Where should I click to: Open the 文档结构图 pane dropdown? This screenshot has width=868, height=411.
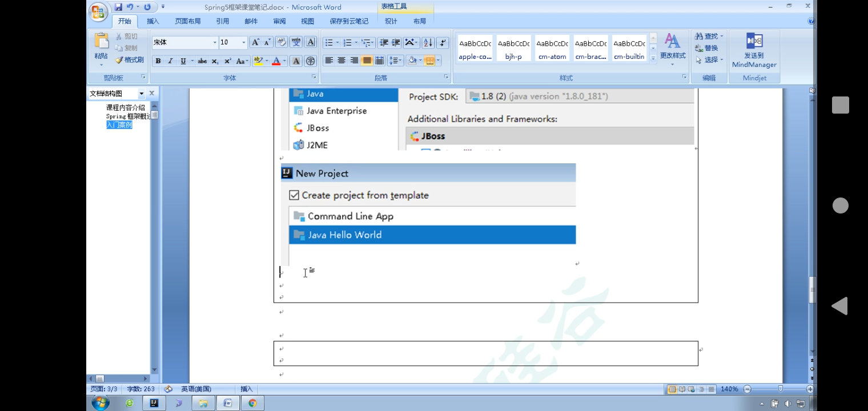(x=142, y=94)
